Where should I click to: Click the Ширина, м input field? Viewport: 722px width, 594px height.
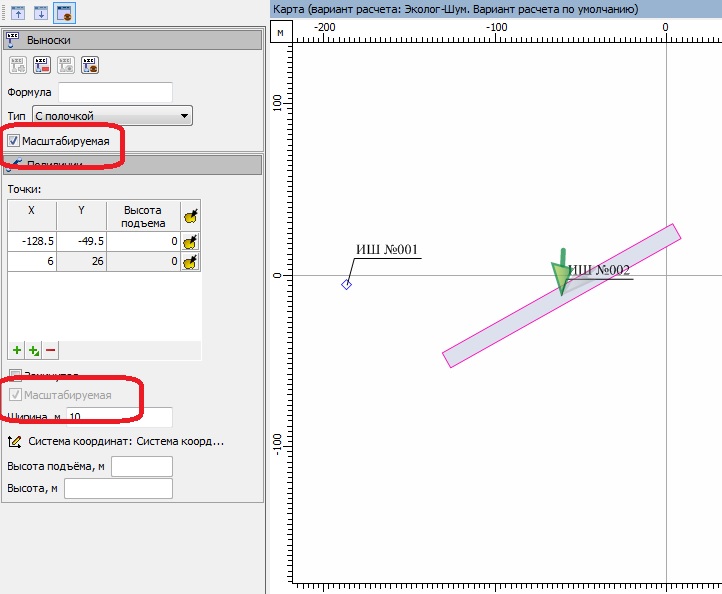pos(119,416)
